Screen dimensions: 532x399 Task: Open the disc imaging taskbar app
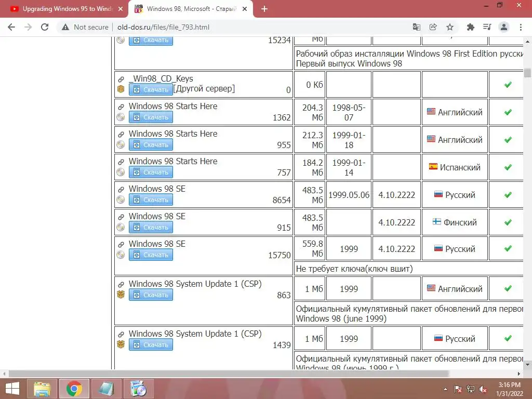coord(138,389)
